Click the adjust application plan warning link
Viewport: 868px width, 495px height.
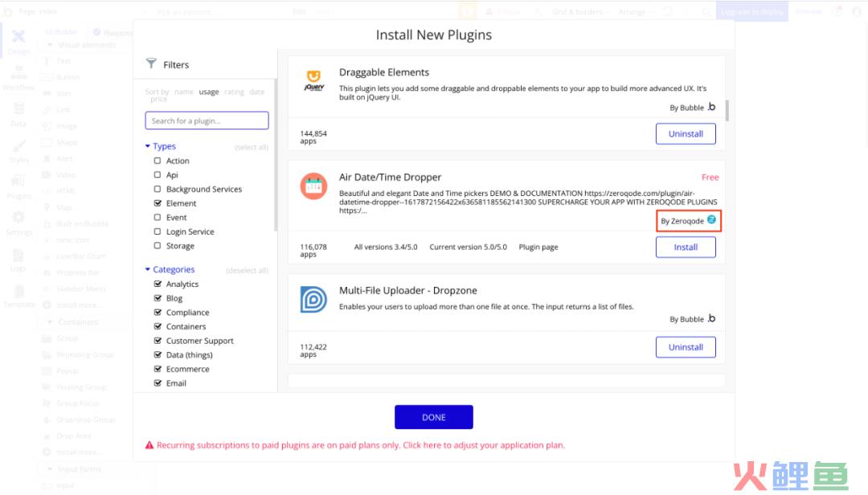pyautogui.click(x=484, y=445)
